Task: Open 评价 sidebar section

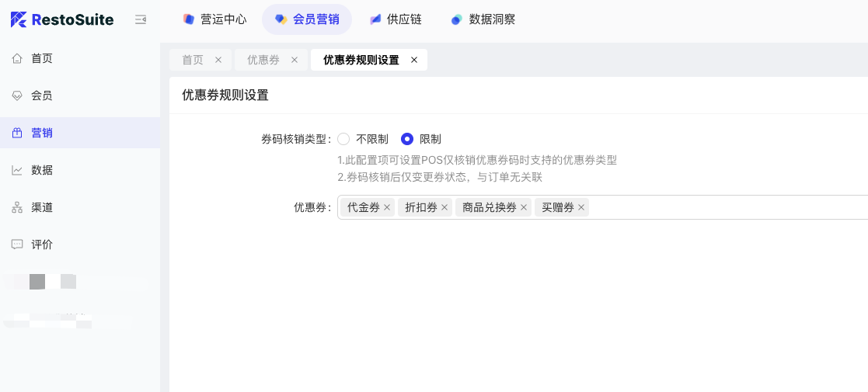Action: point(42,245)
